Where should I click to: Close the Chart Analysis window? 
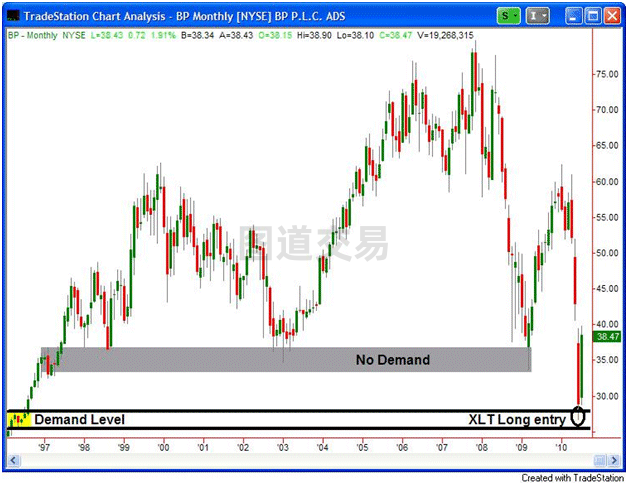pyautogui.click(x=612, y=16)
